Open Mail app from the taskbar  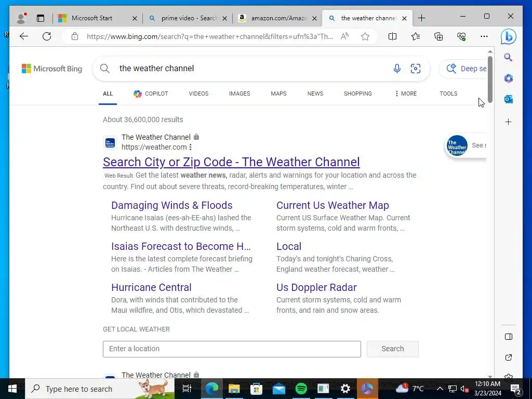tap(278, 389)
